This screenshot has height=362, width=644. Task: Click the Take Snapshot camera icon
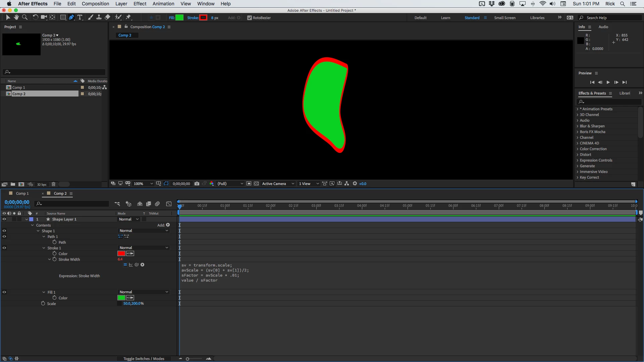(197, 184)
